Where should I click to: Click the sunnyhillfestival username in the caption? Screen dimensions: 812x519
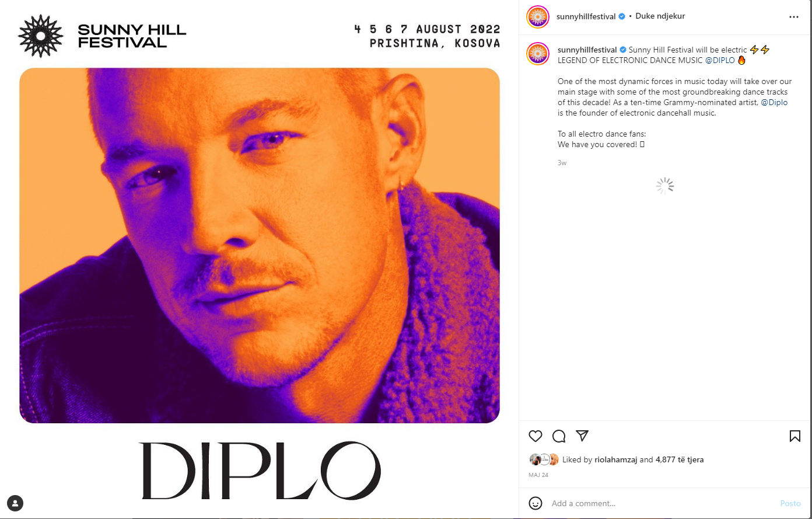(587, 50)
